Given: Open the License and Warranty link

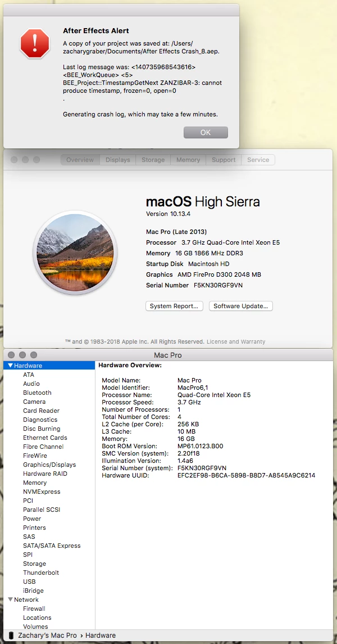Looking at the screenshot, I should [x=236, y=341].
